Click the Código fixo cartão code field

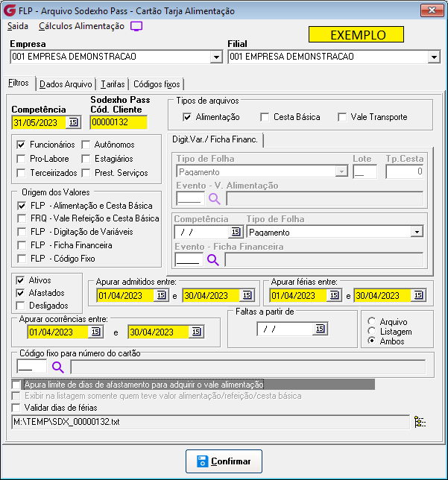coord(32,367)
